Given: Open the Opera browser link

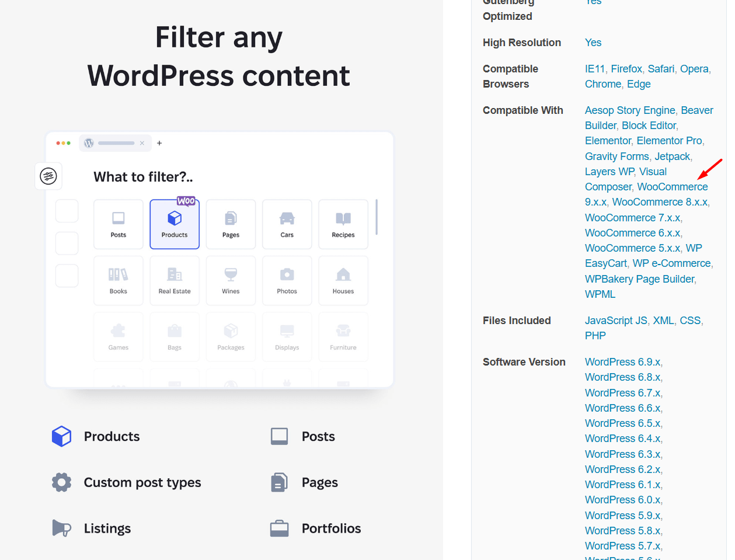Looking at the screenshot, I should coord(694,69).
